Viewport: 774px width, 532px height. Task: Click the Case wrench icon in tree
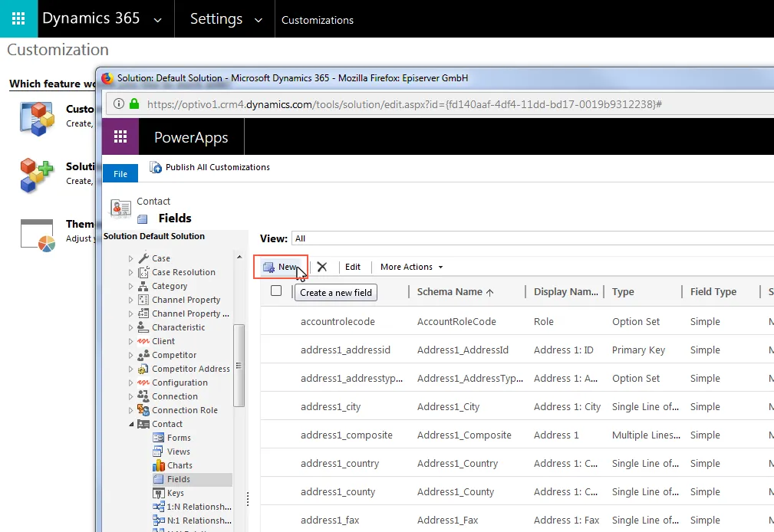(x=143, y=258)
